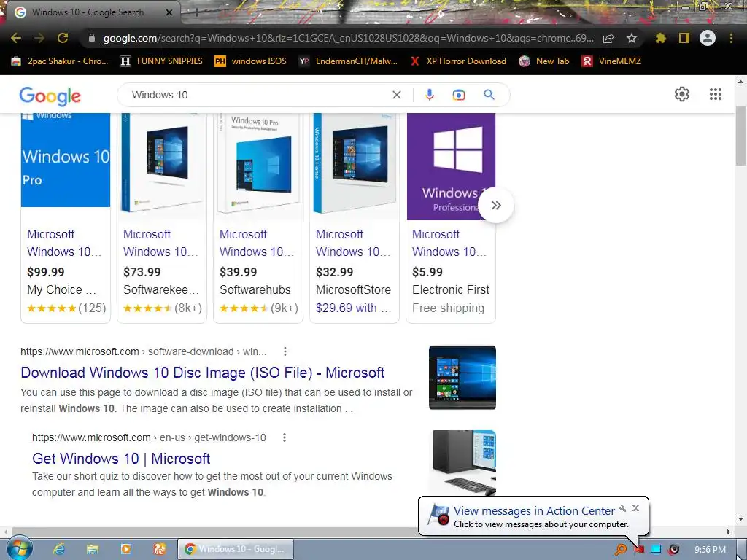
Task: Bookmark this page with the star icon
Action: tap(631, 38)
